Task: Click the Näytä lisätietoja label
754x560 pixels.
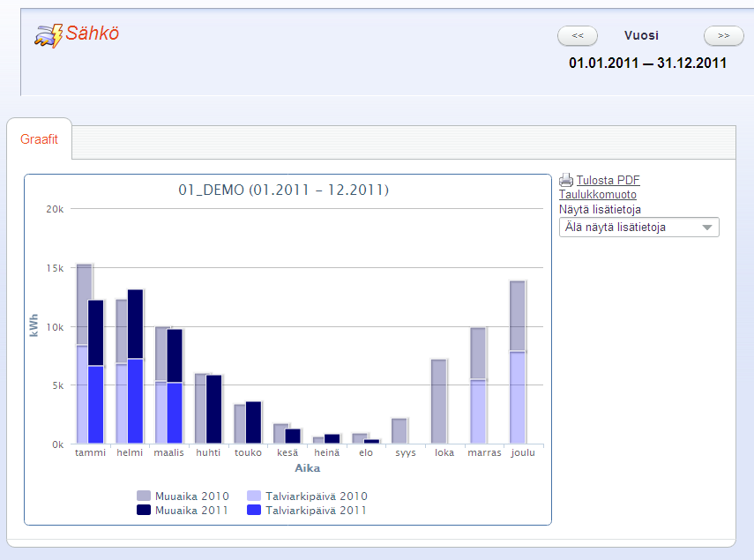Action: coord(600,210)
